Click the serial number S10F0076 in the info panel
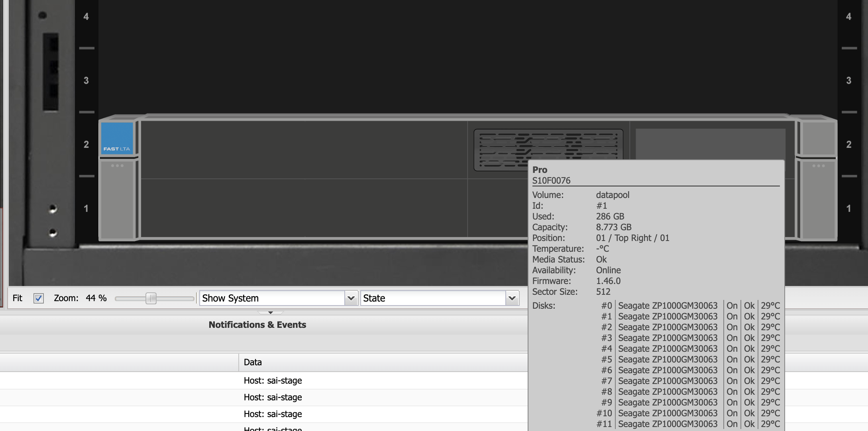This screenshot has height=431, width=868. tap(552, 180)
